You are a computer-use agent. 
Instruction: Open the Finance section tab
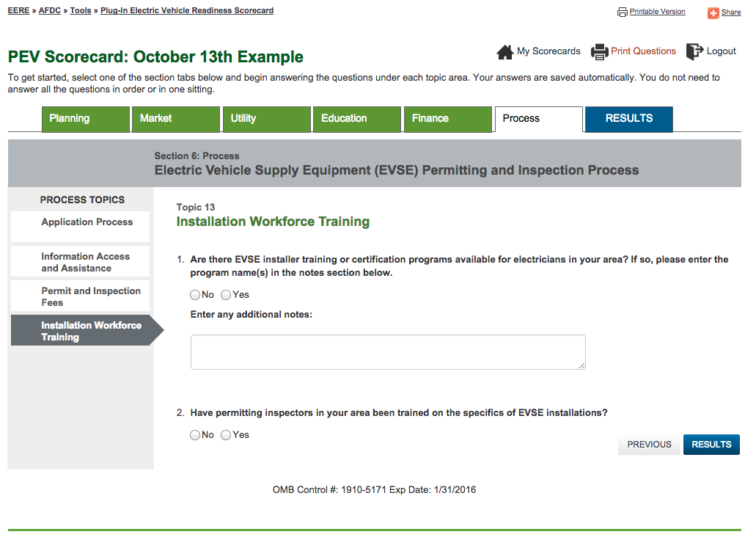pos(447,119)
